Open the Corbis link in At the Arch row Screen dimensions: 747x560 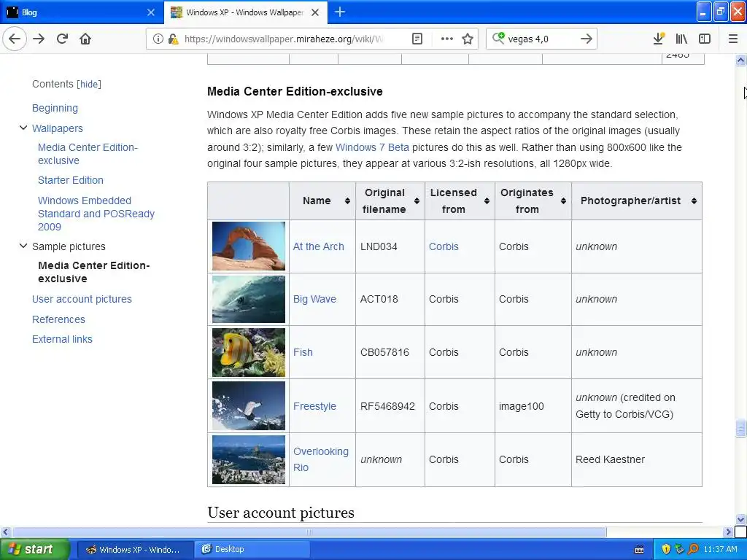(444, 246)
